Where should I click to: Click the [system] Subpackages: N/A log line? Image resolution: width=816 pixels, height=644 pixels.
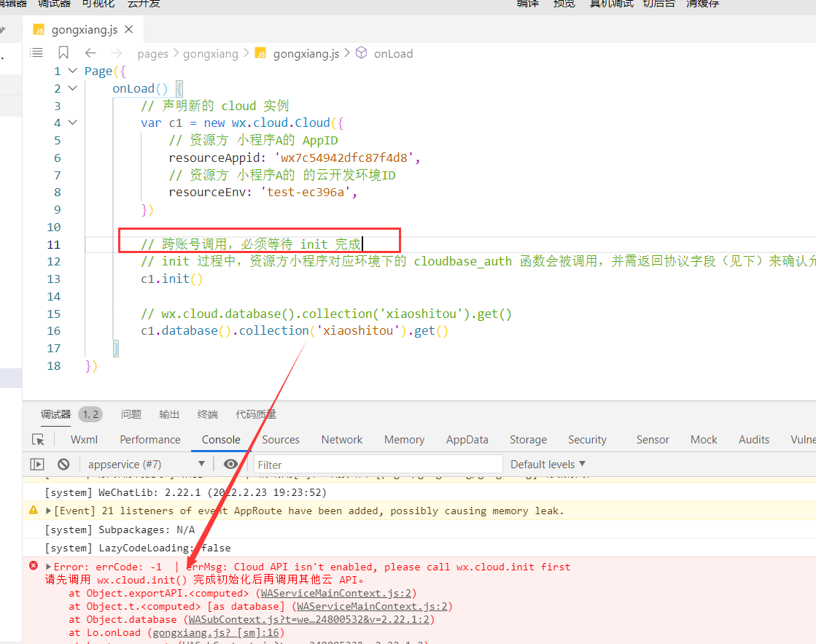pos(120,530)
